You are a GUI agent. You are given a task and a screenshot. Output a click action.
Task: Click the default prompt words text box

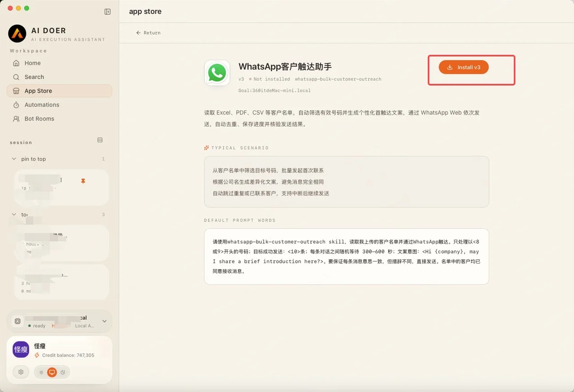[346, 256]
